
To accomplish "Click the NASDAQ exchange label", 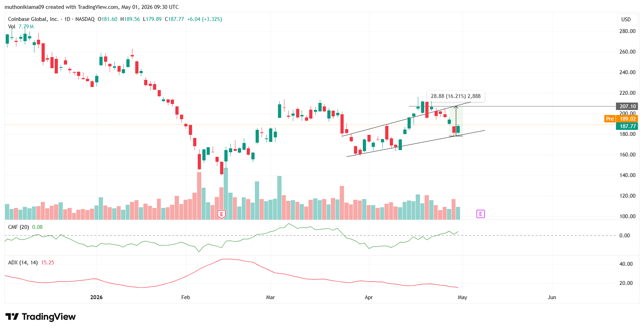I will click(85, 19).
